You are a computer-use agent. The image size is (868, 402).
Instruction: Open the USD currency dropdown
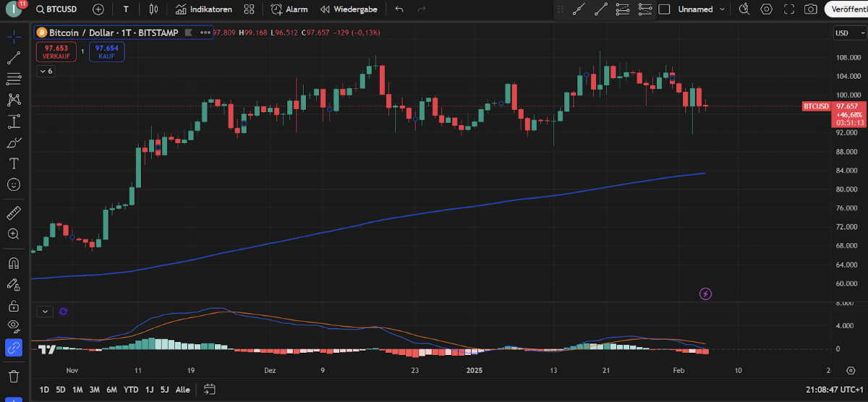(845, 33)
